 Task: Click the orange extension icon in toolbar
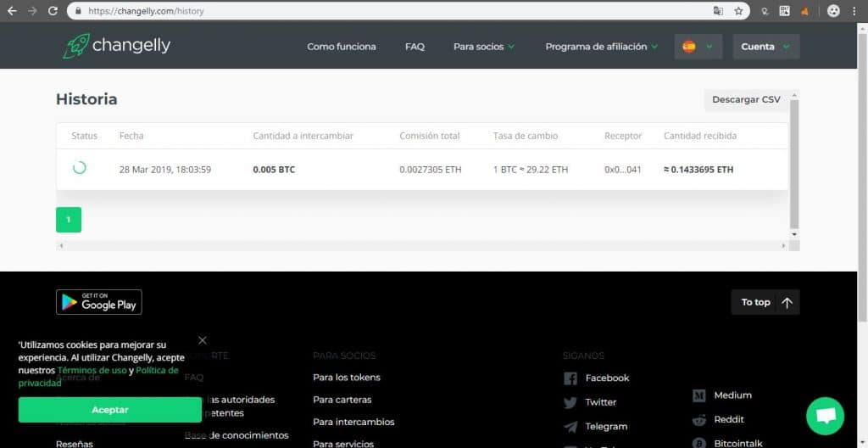pos(804,11)
